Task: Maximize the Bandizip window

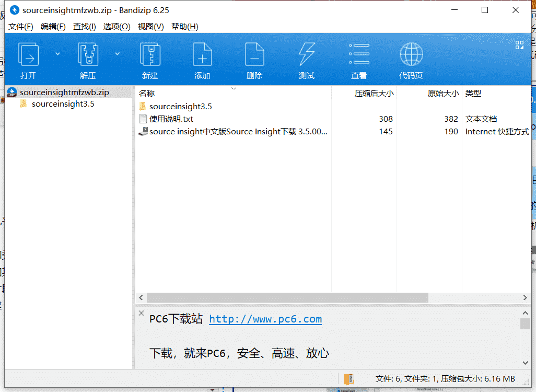Action: [x=484, y=10]
